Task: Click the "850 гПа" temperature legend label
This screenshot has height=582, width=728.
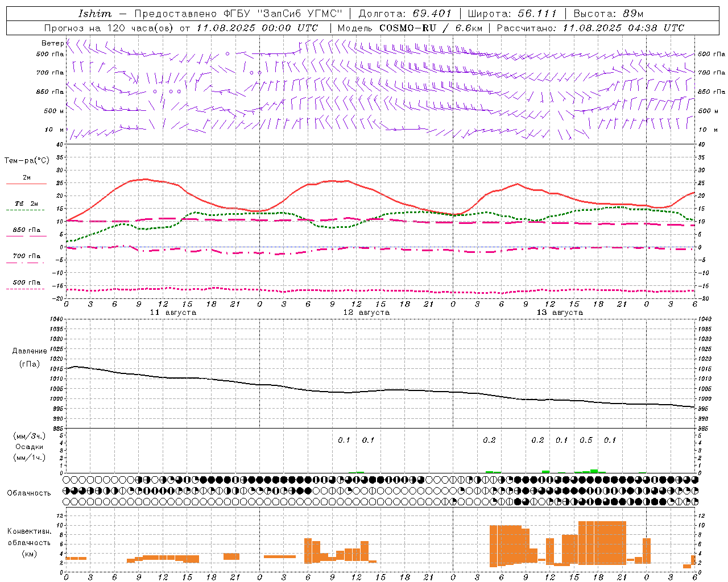Action: click(27, 230)
